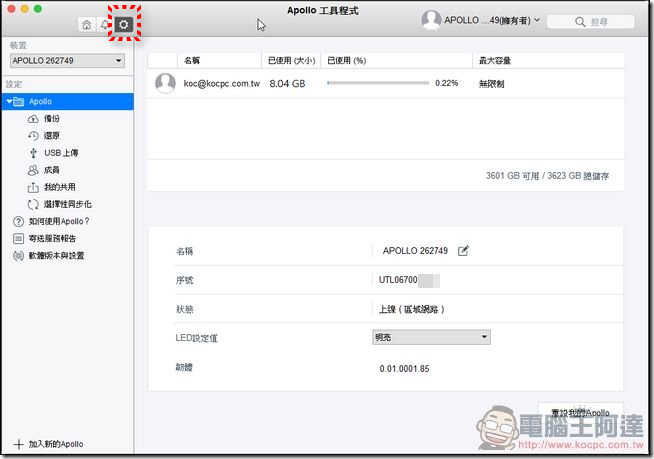The width and height of the screenshot is (654, 459).
Task: Click the members people icon
Action: (33, 170)
